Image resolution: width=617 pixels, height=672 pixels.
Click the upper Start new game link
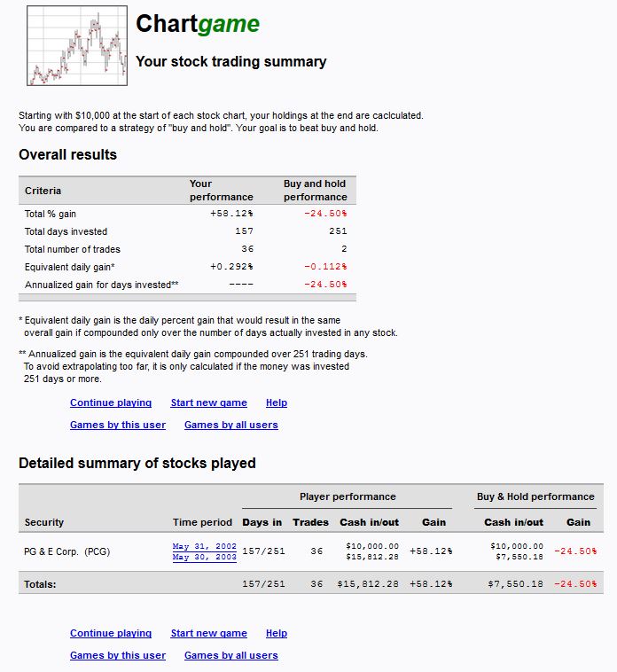pos(208,402)
